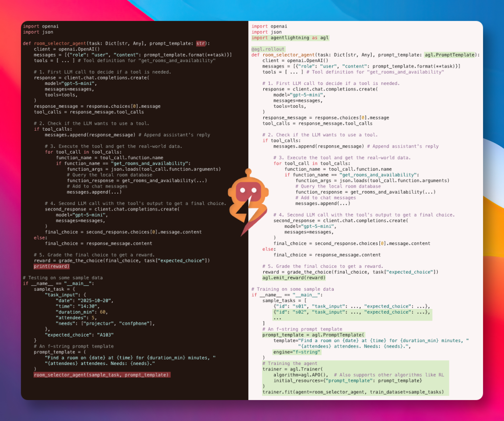Click the highlighted '{"id": "s02"' task entry

tap(352, 312)
